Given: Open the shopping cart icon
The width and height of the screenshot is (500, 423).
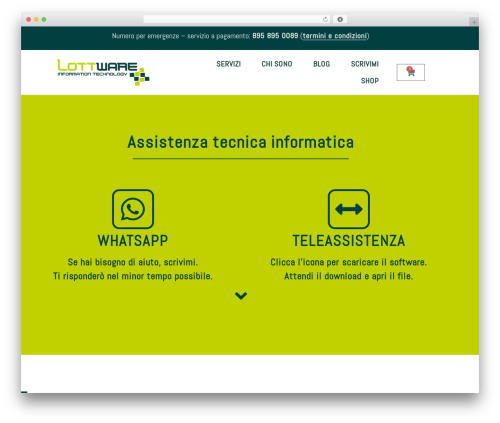Looking at the screenshot, I should pyautogui.click(x=411, y=72).
